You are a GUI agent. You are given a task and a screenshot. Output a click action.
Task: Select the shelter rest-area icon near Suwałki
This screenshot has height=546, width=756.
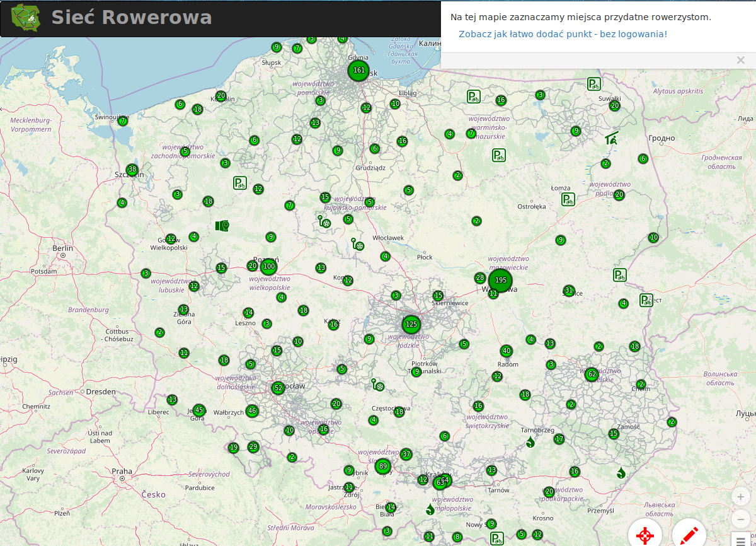tap(610, 138)
